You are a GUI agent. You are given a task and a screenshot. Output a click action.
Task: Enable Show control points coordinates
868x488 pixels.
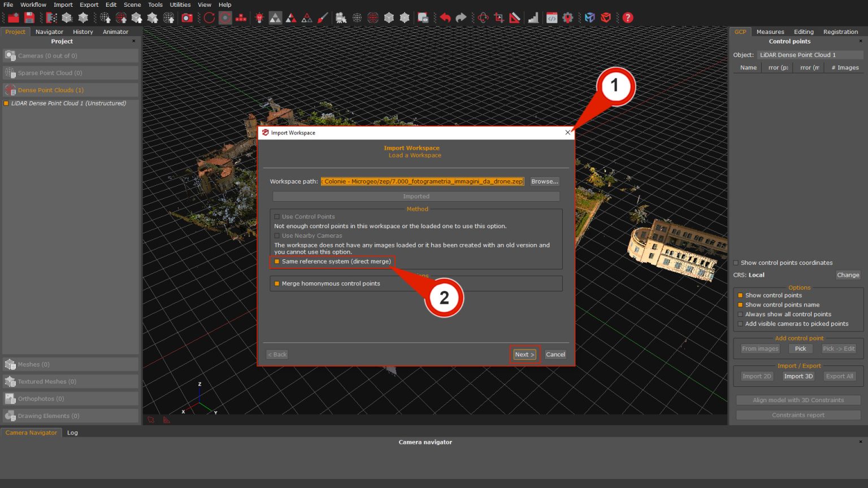click(x=735, y=263)
